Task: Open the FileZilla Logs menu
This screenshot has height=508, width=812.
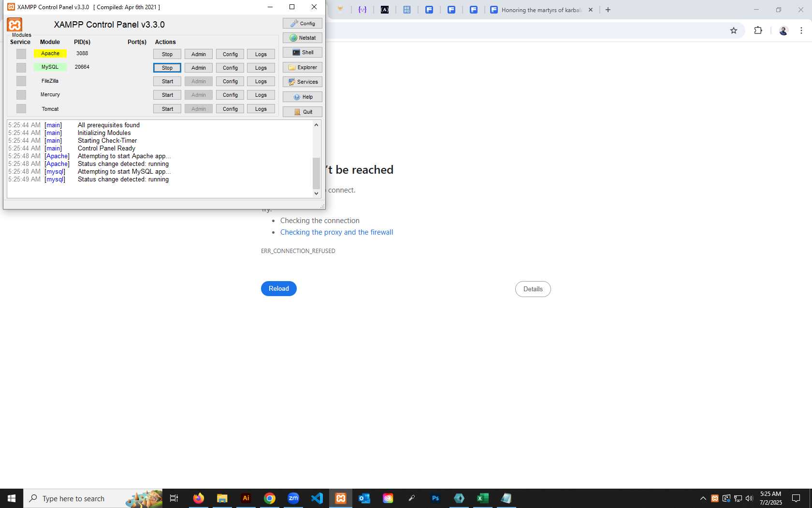Action: (261, 81)
